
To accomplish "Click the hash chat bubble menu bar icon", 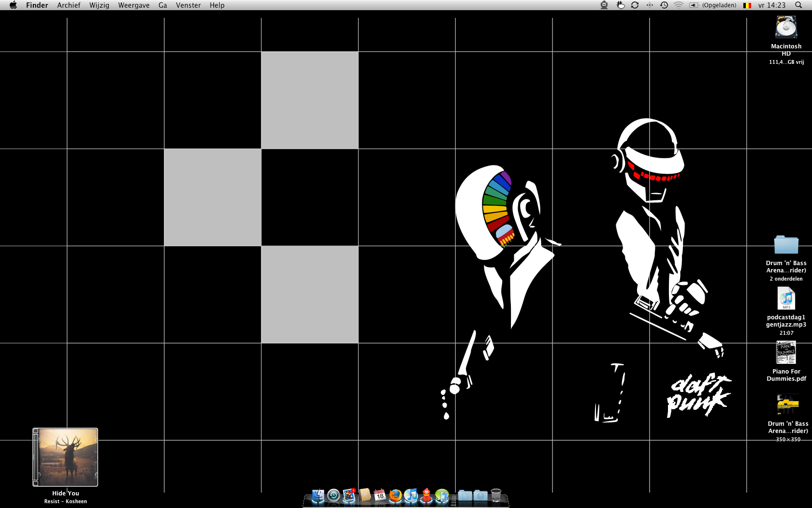I will click(x=620, y=5).
